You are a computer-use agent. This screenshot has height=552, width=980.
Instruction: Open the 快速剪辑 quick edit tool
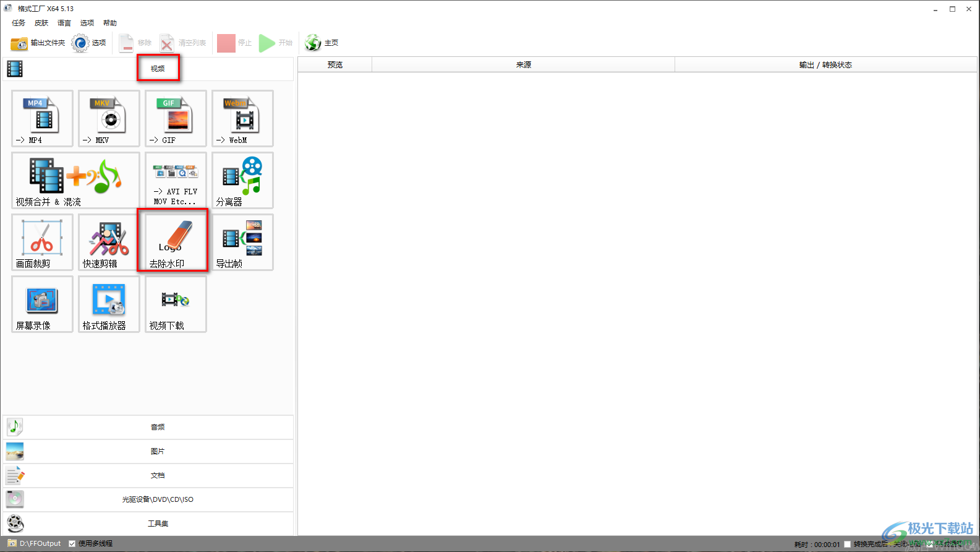point(109,242)
